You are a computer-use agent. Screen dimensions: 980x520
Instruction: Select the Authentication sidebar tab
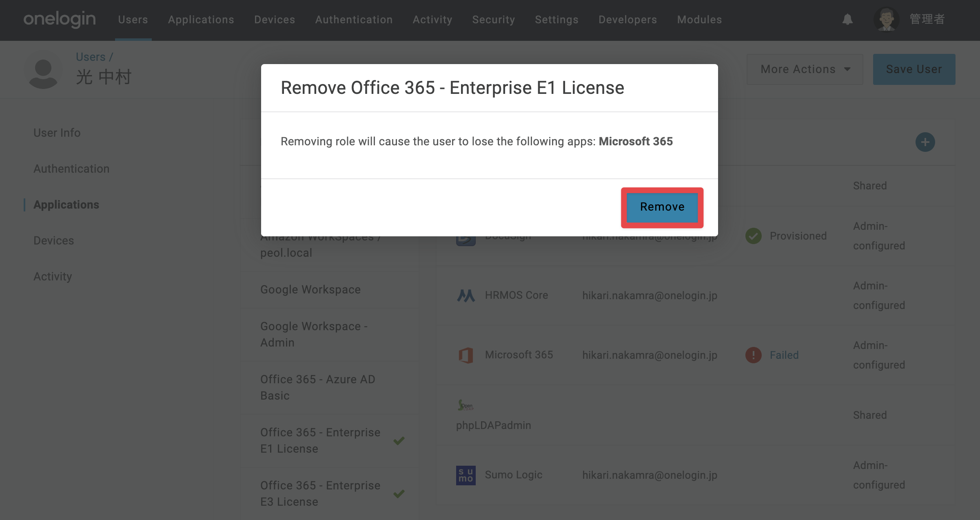coord(71,169)
